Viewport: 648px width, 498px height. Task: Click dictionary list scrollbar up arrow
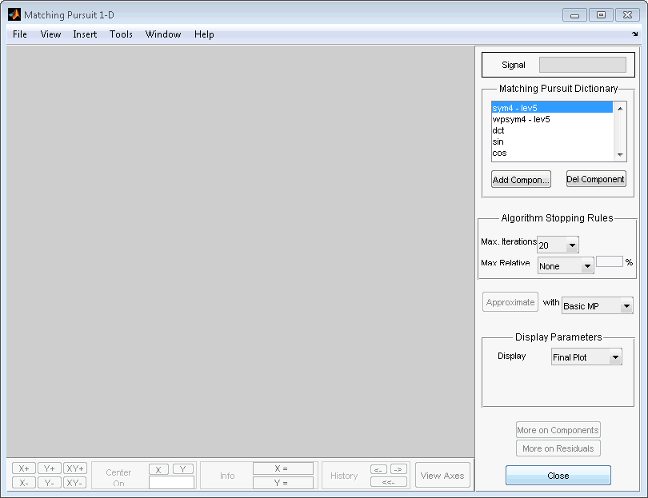620,108
